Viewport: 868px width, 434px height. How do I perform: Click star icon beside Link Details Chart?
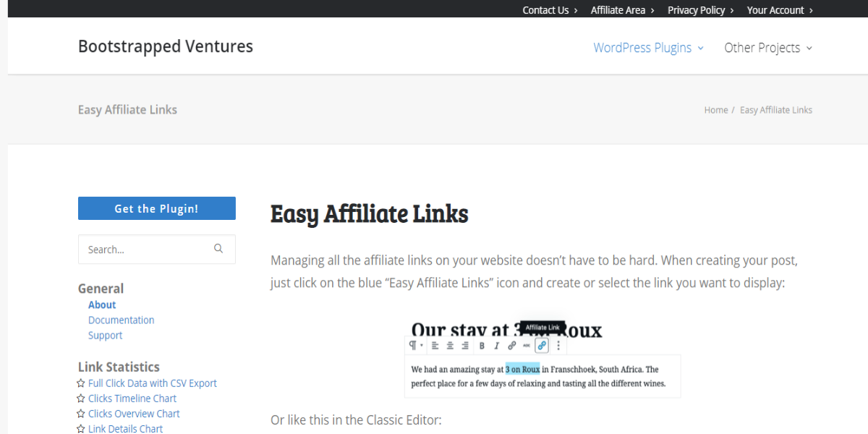pyautogui.click(x=81, y=429)
